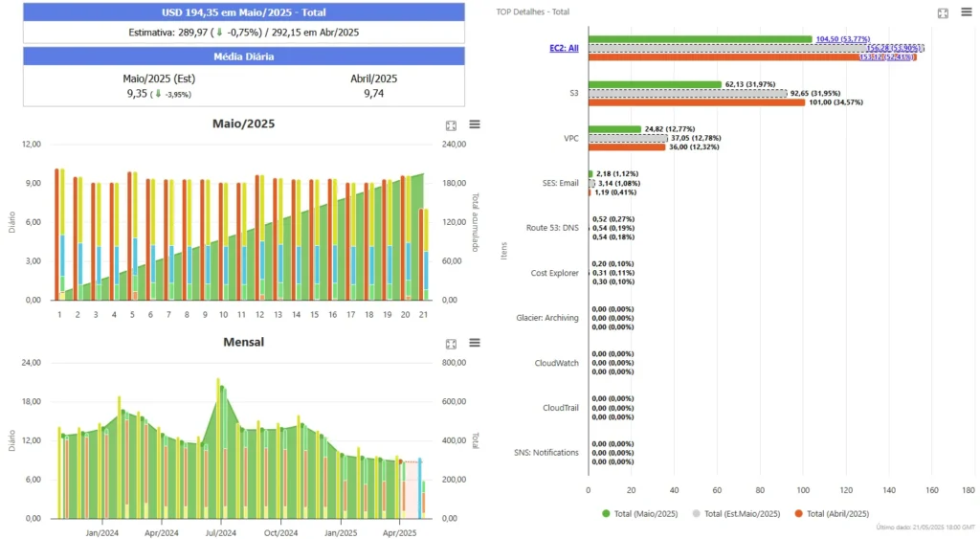
Task: Click the Média Diária header bar
Action: 244,56
